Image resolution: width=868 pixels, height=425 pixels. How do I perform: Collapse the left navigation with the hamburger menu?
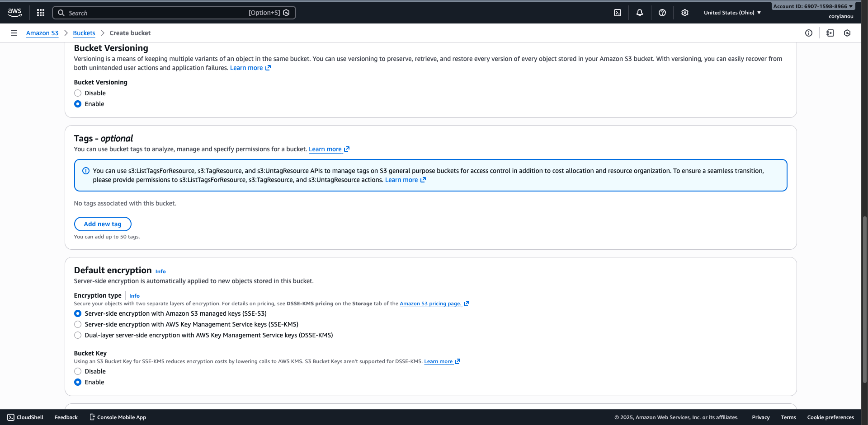[x=14, y=33]
